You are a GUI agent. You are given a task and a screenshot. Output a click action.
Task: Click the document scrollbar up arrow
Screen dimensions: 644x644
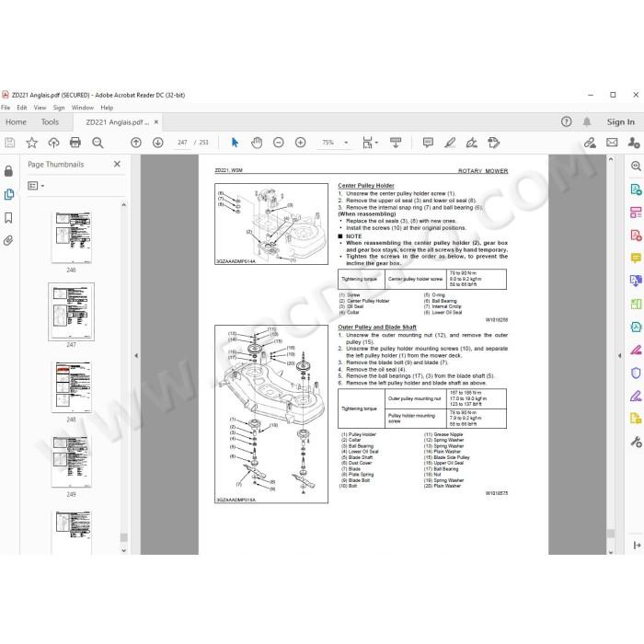(x=611, y=159)
